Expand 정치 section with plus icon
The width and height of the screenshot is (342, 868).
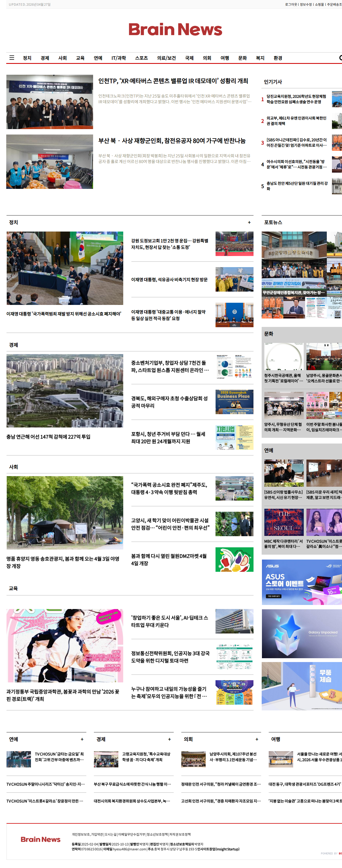pos(249,222)
